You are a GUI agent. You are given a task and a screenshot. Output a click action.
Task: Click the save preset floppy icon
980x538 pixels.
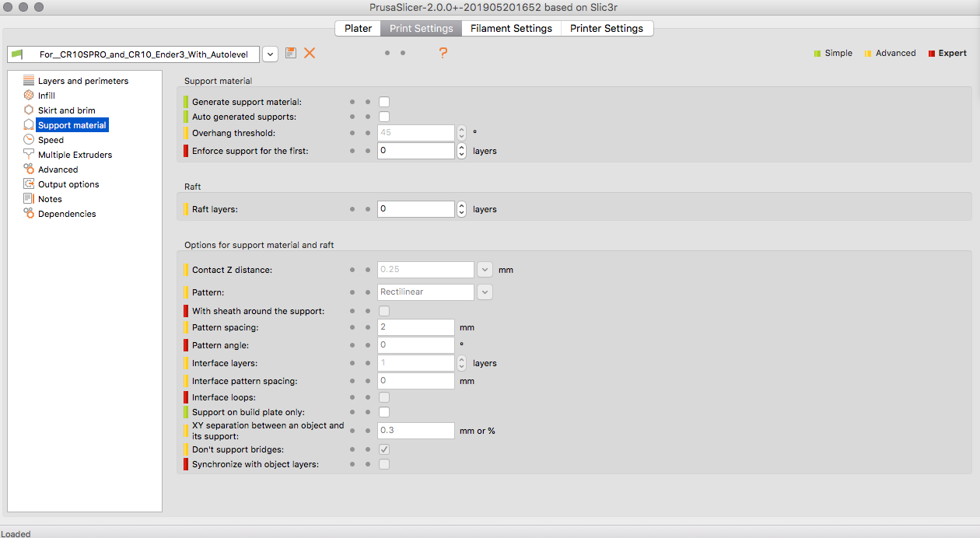click(290, 53)
